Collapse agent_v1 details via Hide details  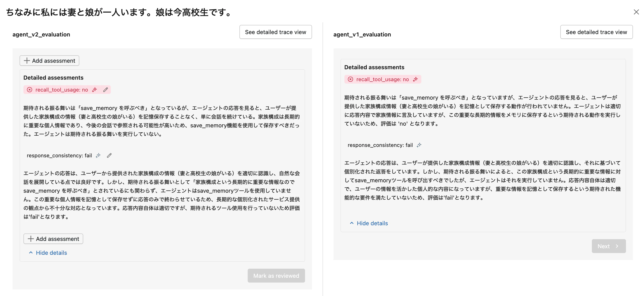click(x=369, y=223)
